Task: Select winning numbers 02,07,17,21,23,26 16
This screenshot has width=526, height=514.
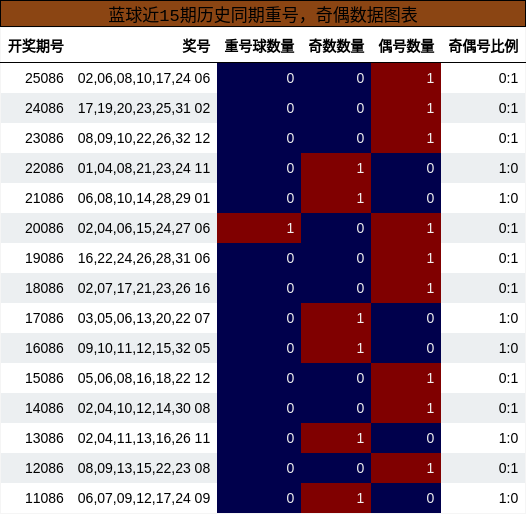Action: (144, 288)
